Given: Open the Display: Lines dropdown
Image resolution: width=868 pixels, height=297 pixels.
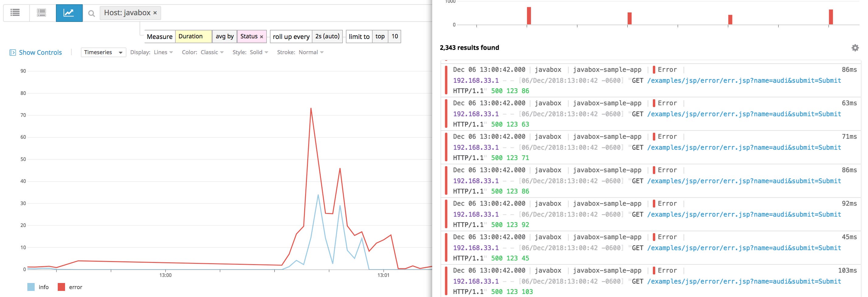Looking at the screenshot, I should point(162,52).
